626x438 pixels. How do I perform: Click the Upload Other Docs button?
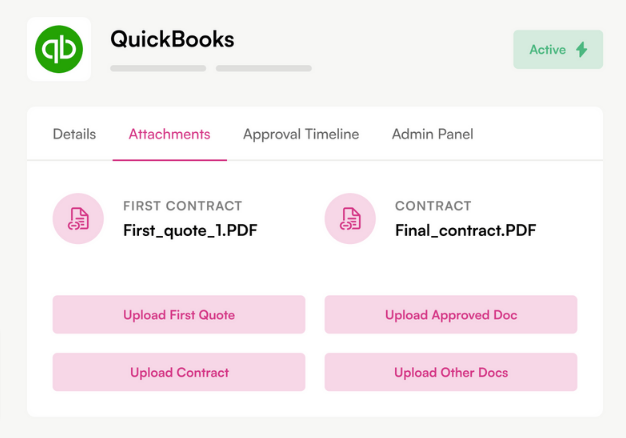click(x=451, y=372)
